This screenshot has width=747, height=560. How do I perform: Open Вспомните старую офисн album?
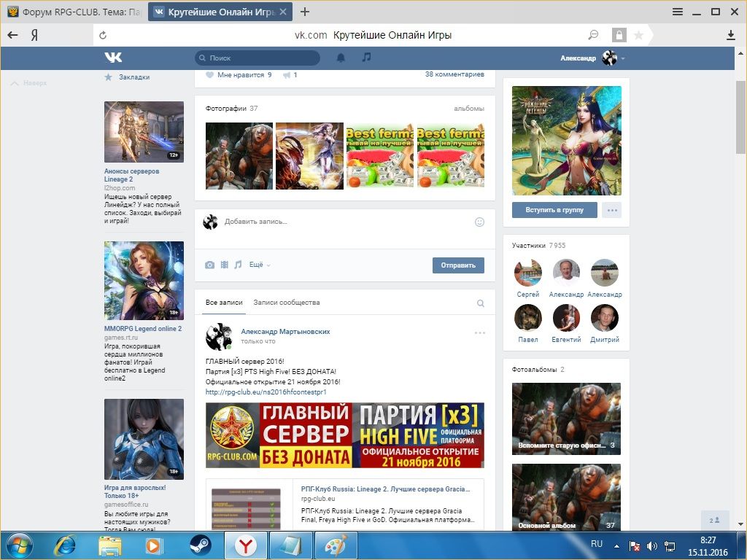coord(566,419)
